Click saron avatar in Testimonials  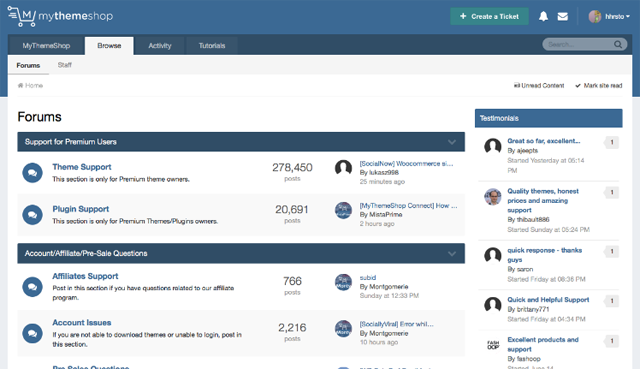[x=493, y=255]
